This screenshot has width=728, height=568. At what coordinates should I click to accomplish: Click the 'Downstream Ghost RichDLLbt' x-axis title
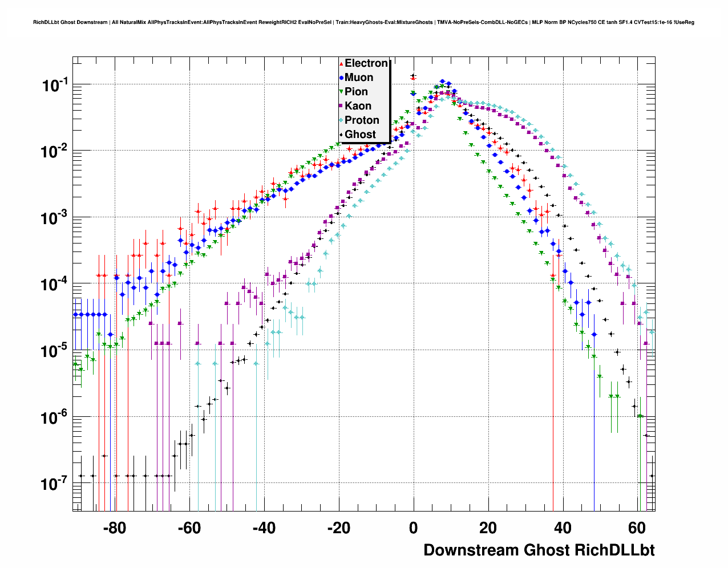click(x=539, y=550)
